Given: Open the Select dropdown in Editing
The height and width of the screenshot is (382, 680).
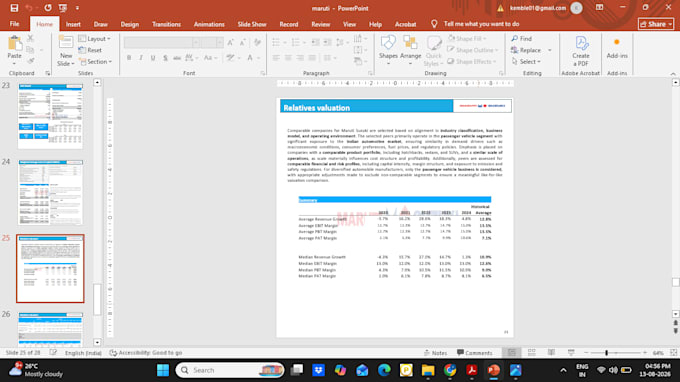Looking at the screenshot, I should click(526, 62).
